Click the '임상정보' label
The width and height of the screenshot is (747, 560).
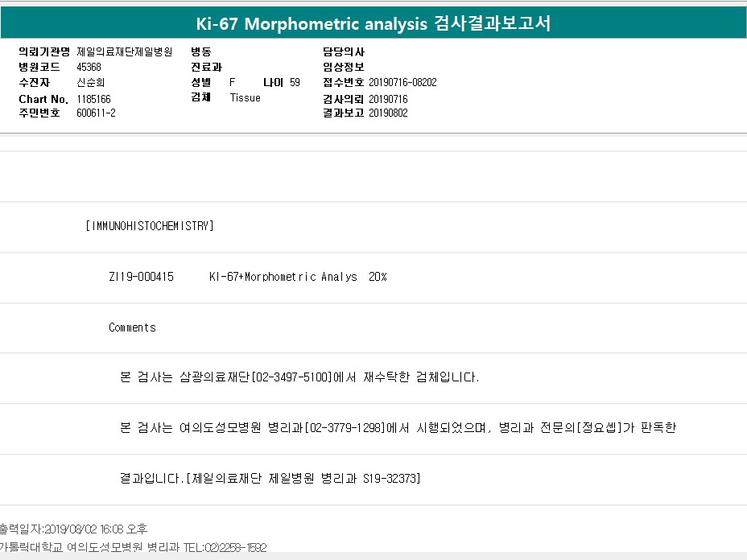[344, 67]
